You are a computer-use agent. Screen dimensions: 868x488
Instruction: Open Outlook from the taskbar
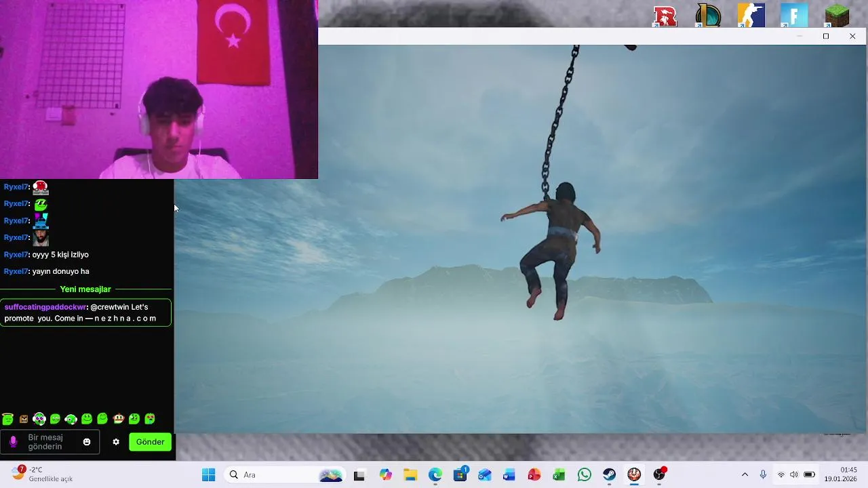485,474
